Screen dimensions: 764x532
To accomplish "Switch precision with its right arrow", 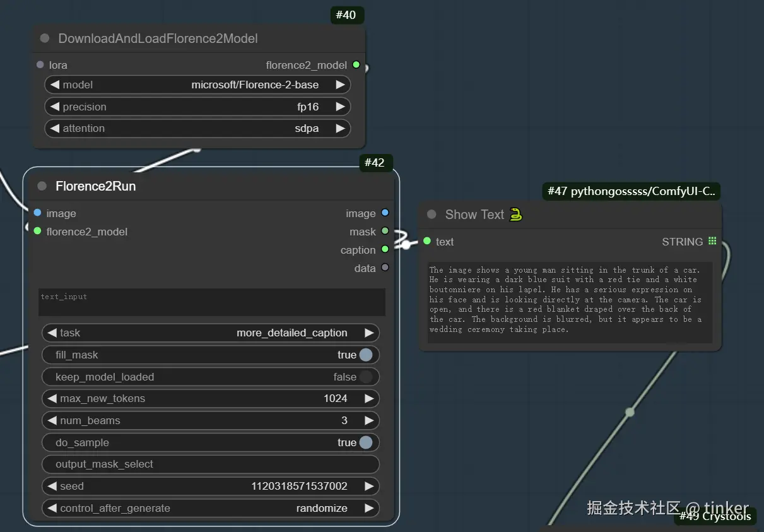I will click(x=340, y=107).
